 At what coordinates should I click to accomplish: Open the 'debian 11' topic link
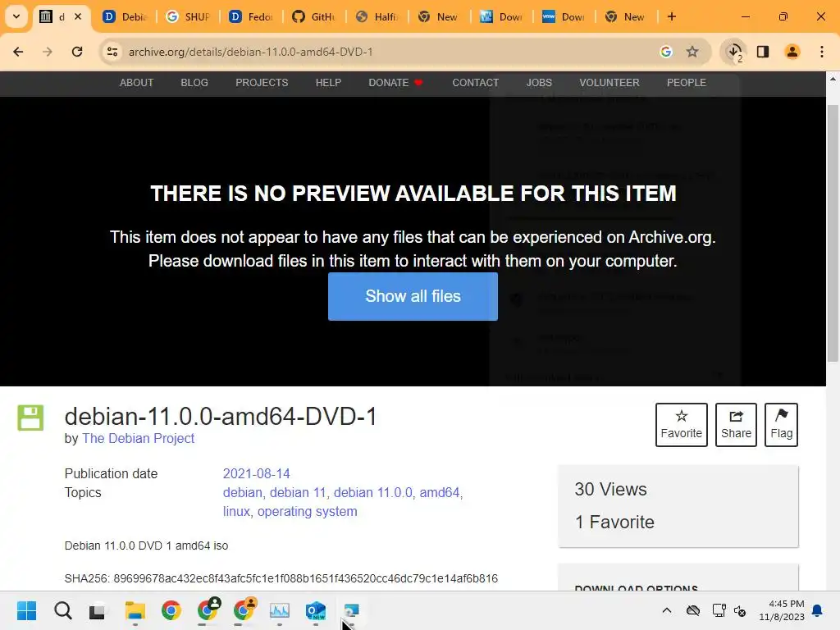click(x=297, y=492)
